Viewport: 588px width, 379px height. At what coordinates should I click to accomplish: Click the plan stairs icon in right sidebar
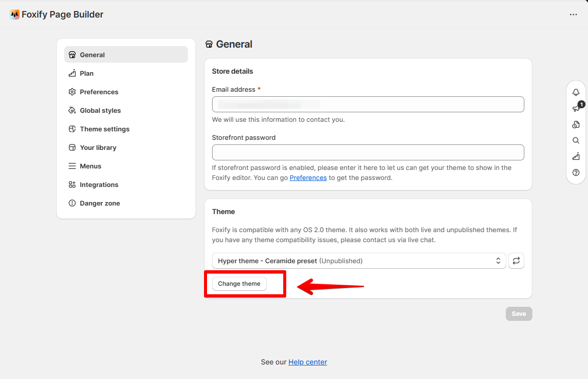576,156
